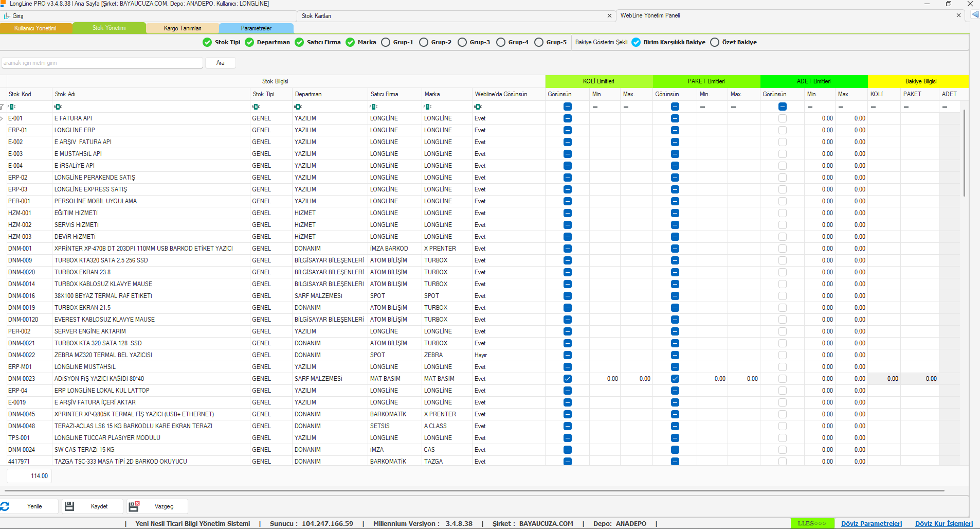Sort by the Stok Adı column header
The height and width of the screenshot is (529, 980).
pos(151,94)
